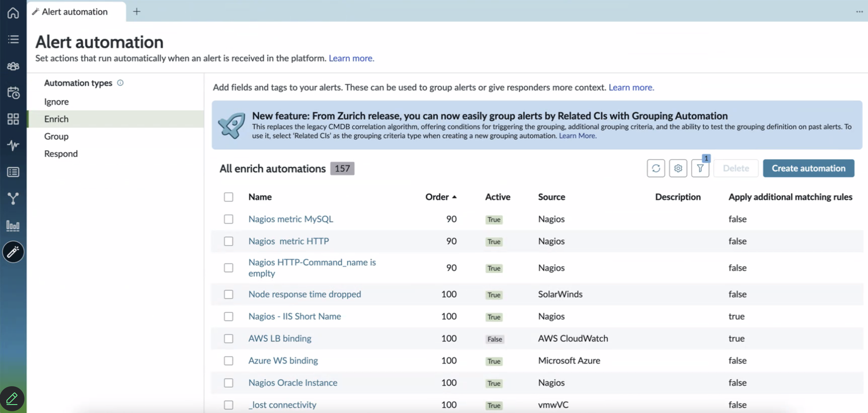This screenshot has height=413, width=868.
Task: Check the Node response time dropped checkbox
Action: (x=229, y=294)
